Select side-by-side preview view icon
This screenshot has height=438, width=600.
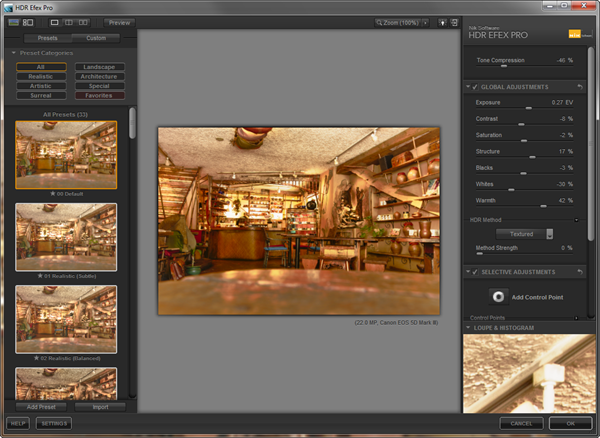point(85,21)
